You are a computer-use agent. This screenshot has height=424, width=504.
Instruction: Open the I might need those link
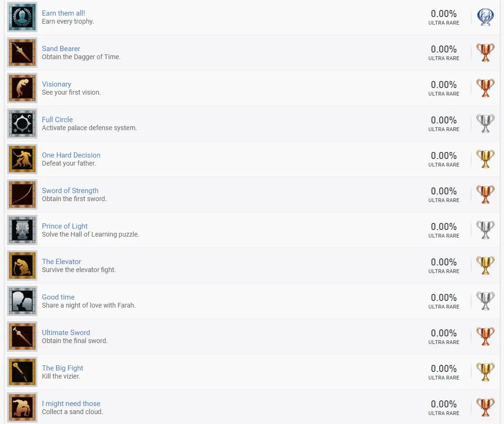(x=71, y=404)
